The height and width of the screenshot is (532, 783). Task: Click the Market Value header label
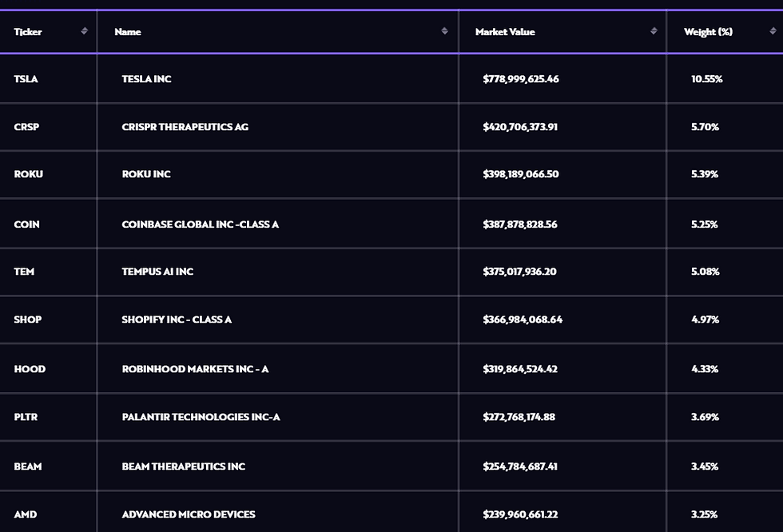tap(505, 32)
